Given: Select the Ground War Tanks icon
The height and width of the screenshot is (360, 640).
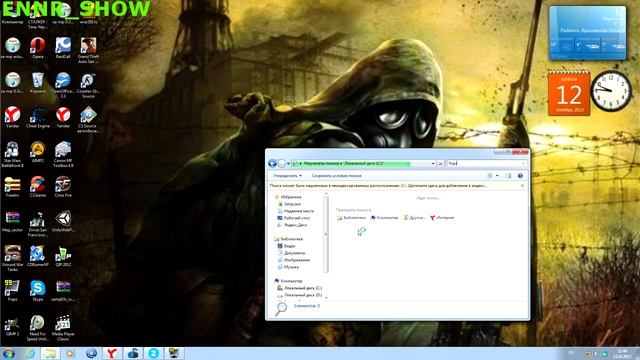Looking at the screenshot, I should 12,258.
